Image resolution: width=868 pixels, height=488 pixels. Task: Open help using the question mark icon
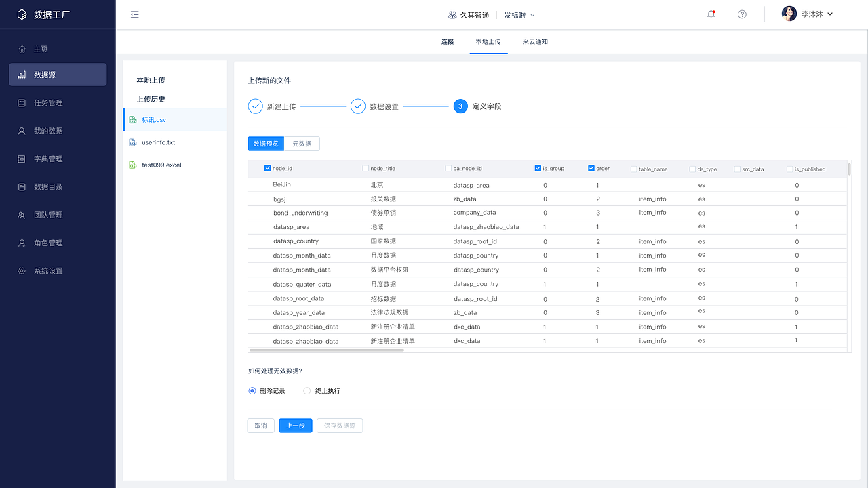click(x=741, y=14)
